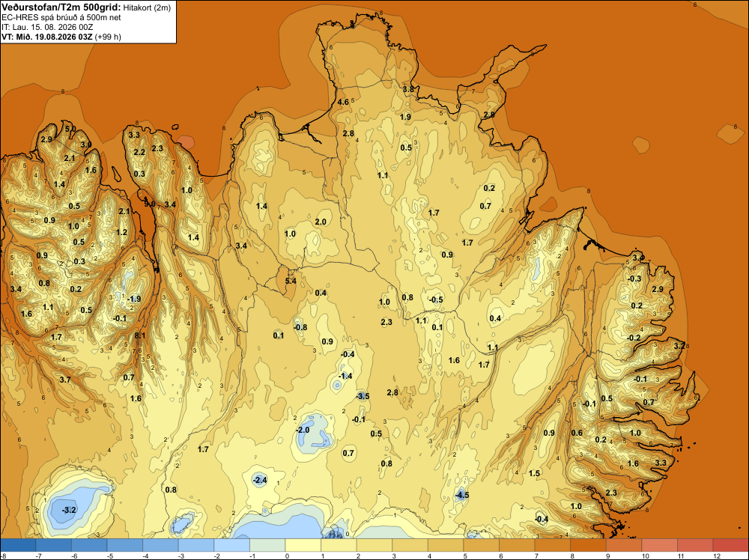Screen dimensions: 749x560
Task: Click the -2.0 value on the blue patch
Action: click(x=303, y=430)
